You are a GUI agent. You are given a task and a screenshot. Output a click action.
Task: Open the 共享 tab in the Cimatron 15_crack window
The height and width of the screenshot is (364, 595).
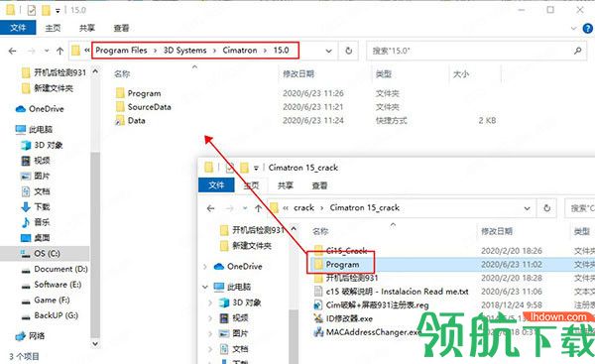(x=286, y=185)
